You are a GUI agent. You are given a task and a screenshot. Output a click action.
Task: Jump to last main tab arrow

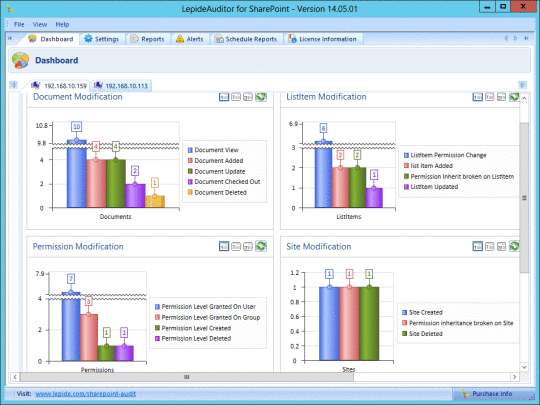pos(526,38)
